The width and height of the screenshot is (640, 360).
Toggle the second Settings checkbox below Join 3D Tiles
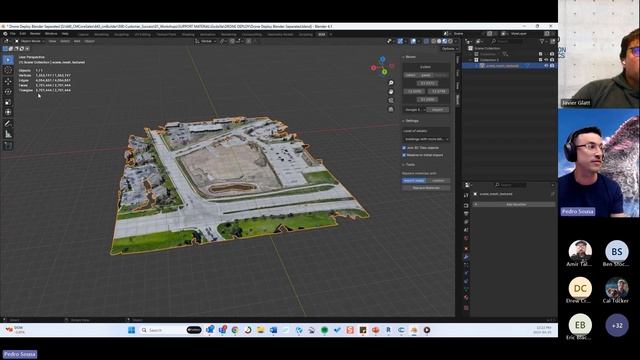coord(404,155)
